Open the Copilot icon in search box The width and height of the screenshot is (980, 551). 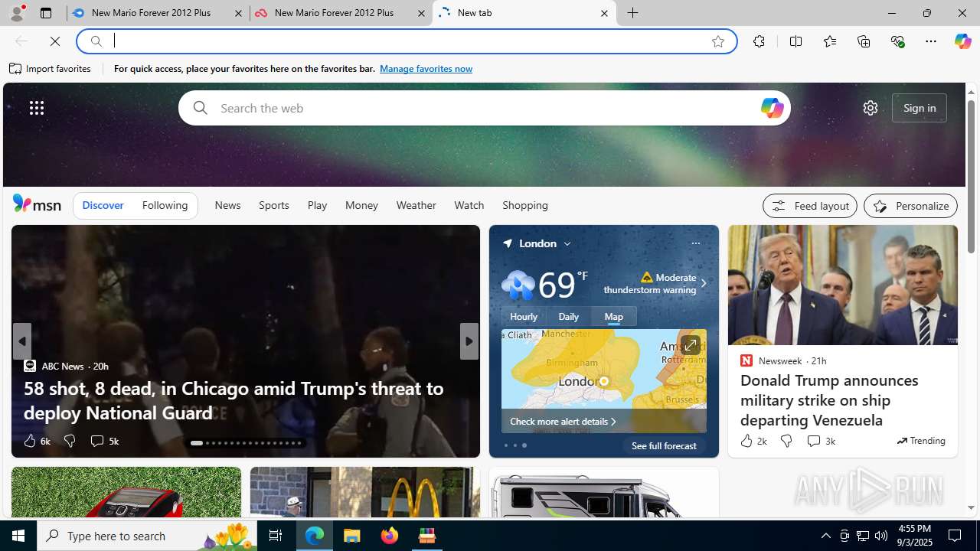coord(772,108)
